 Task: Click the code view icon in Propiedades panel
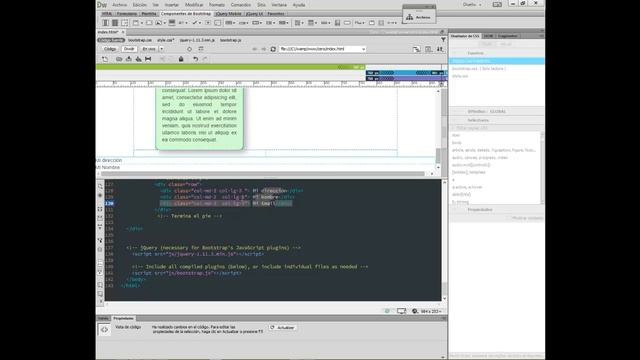coord(104,330)
